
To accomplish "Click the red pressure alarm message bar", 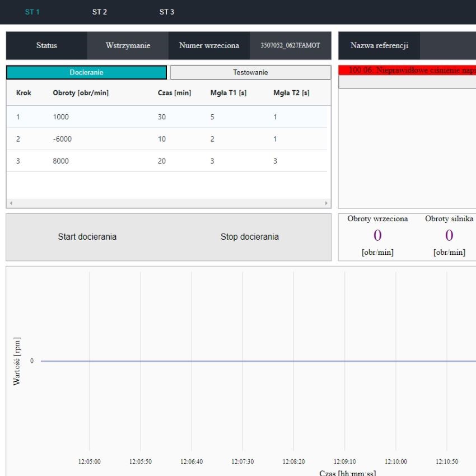I will pyautogui.click(x=407, y=70).
